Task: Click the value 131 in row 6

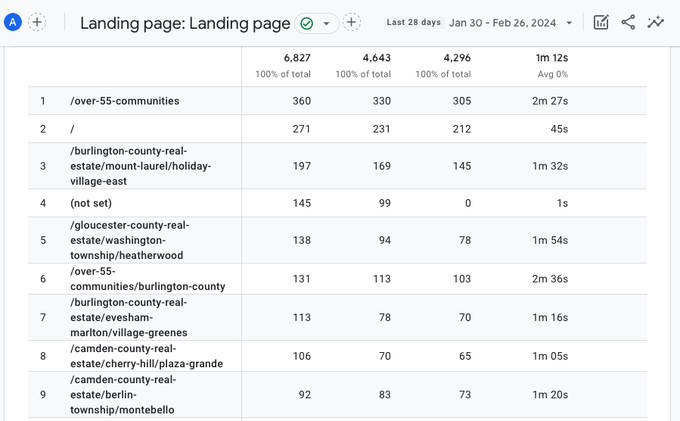Action: [301, 279]
